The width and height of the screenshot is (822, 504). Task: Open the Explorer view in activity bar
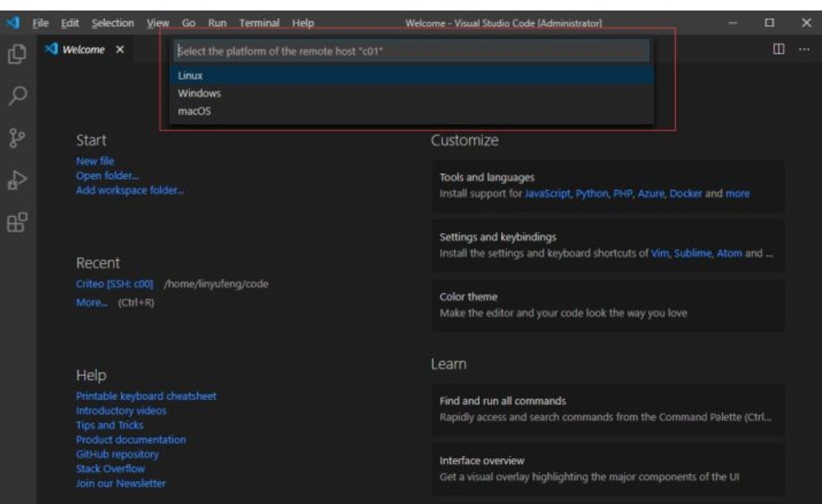pyautogui.click(x=16, y=54)
